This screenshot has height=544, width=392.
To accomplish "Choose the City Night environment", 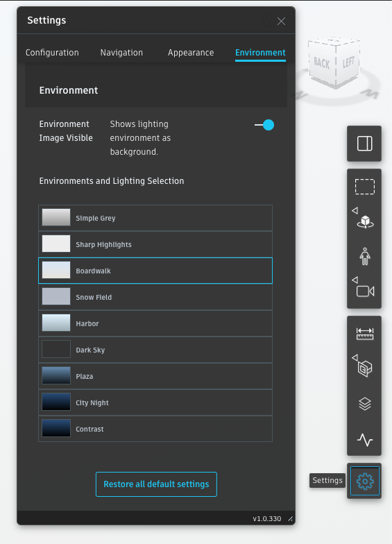I will [155, 402].
